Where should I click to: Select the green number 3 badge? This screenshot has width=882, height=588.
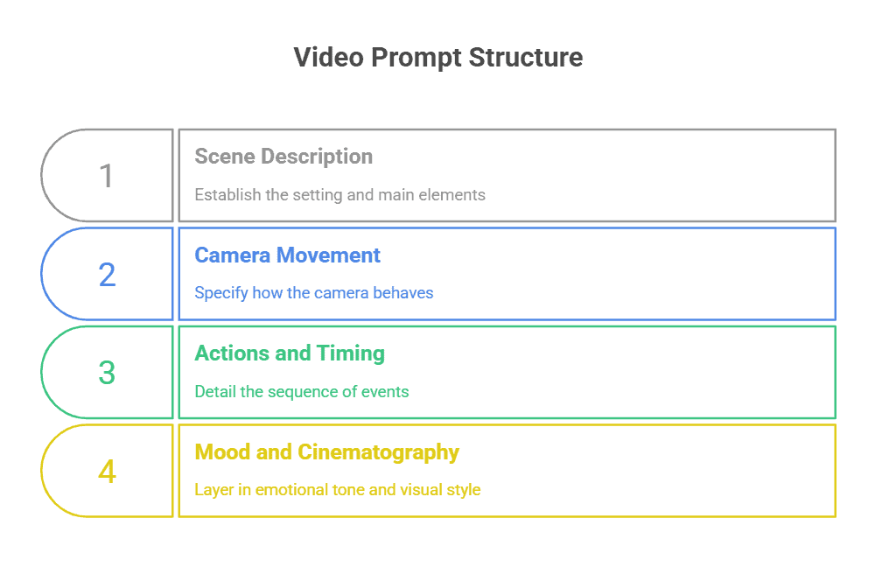tap(107, 373)
